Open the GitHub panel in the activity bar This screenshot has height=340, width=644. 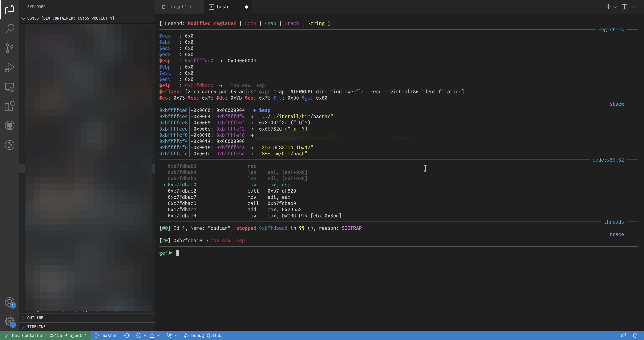click(x=10, y=126)
